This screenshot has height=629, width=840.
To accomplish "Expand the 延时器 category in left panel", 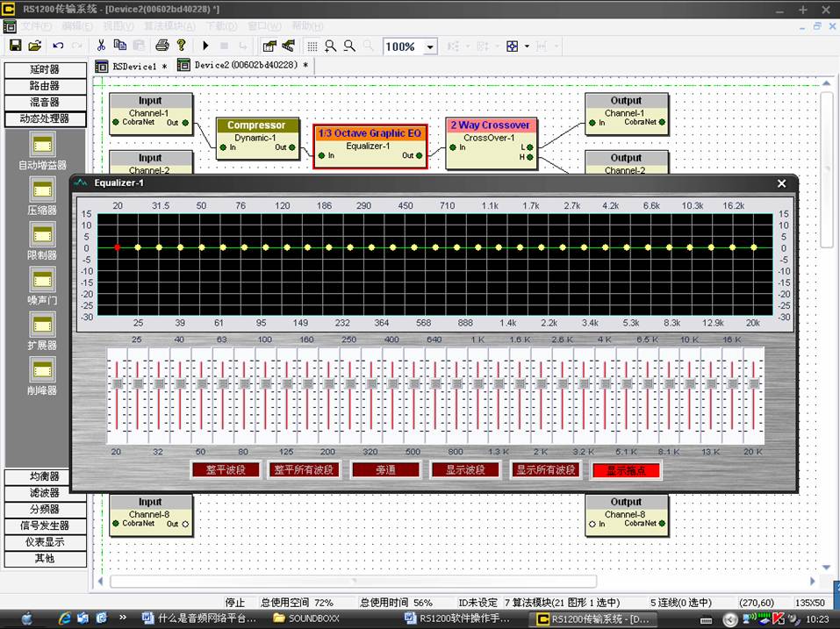I will click(x=45, y=69).
